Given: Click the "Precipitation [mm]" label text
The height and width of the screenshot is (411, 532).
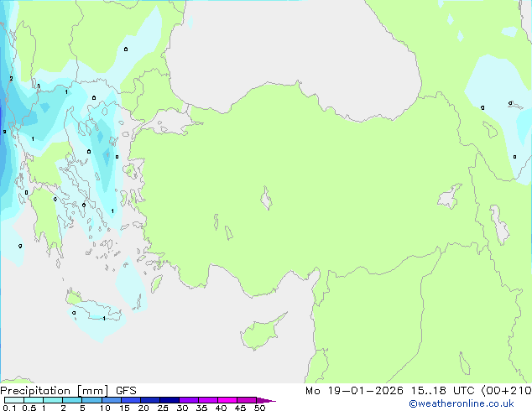Looking at the screenshot, I should click(55, 391).
